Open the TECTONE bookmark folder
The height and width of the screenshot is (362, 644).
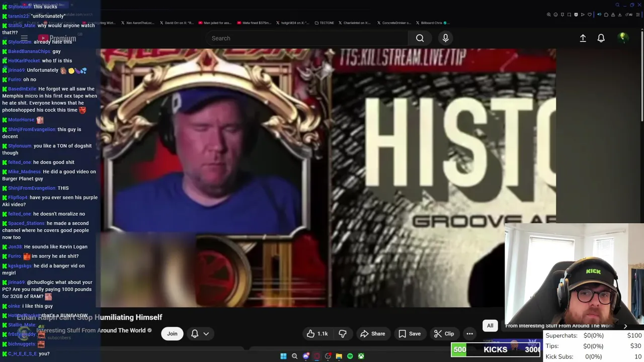[324, 23]
